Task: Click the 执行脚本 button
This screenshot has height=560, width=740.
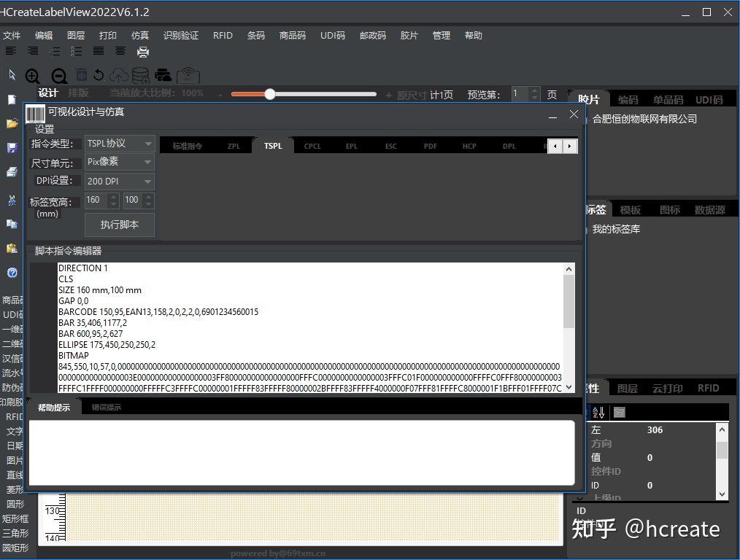Action: coord(120,225)
